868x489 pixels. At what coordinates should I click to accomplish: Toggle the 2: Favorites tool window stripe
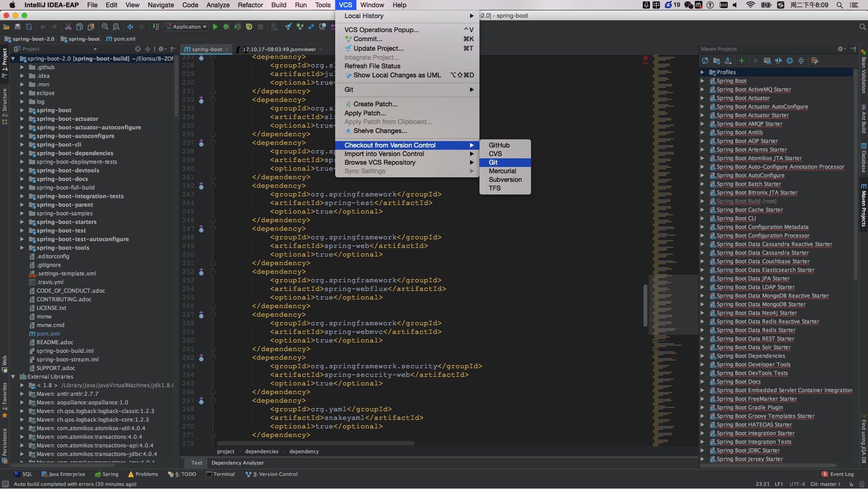5,400
